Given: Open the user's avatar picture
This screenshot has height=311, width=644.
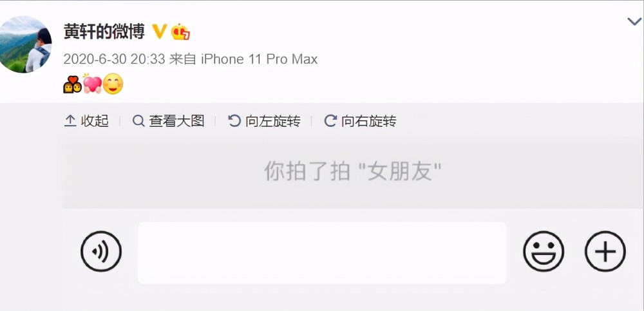Looking at the screenshot, I should 26,44.
